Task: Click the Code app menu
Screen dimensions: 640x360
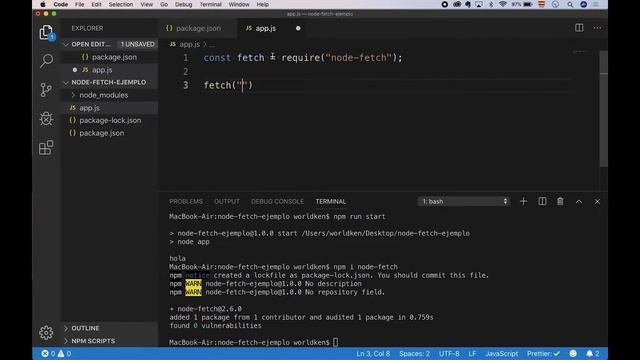Action: pos(60,4)
